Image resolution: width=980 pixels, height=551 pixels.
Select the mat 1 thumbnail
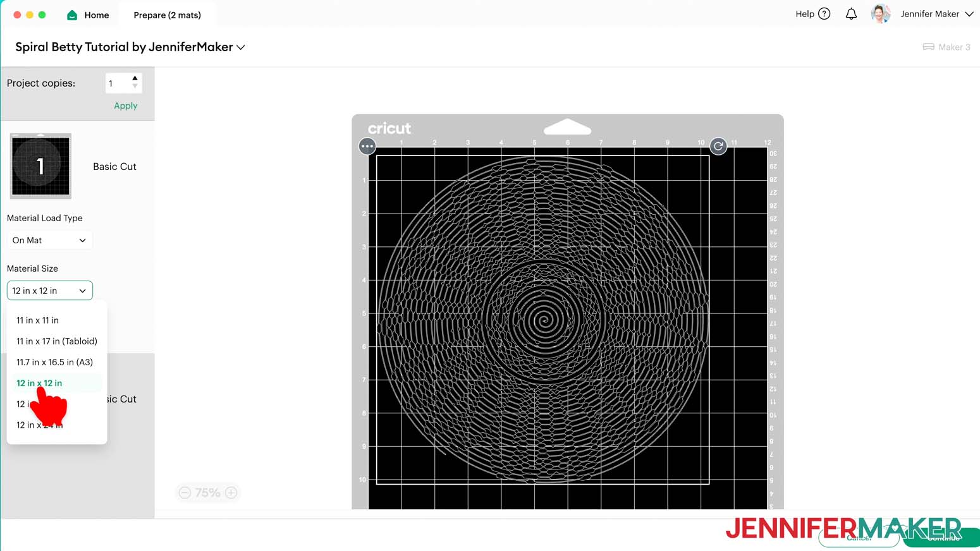point(40,166)
